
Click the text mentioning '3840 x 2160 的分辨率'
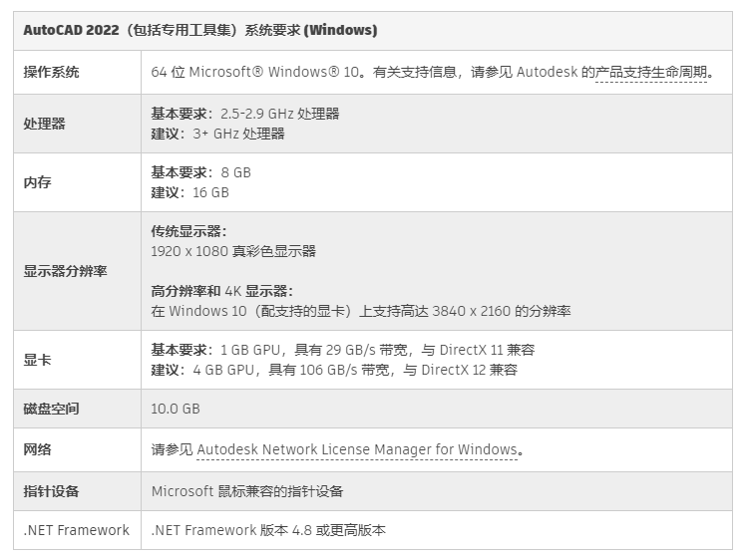[361, 311]
